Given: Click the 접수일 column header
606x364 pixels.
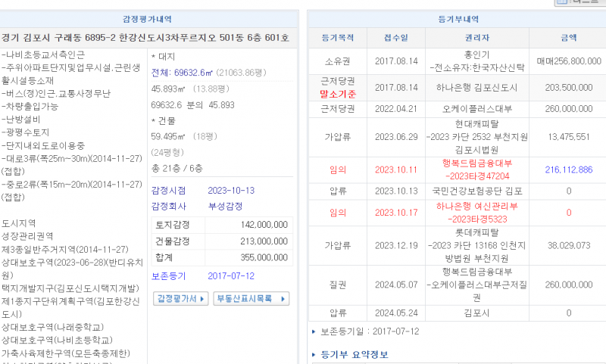Looking at the screenshot, I should pos(396,37).
